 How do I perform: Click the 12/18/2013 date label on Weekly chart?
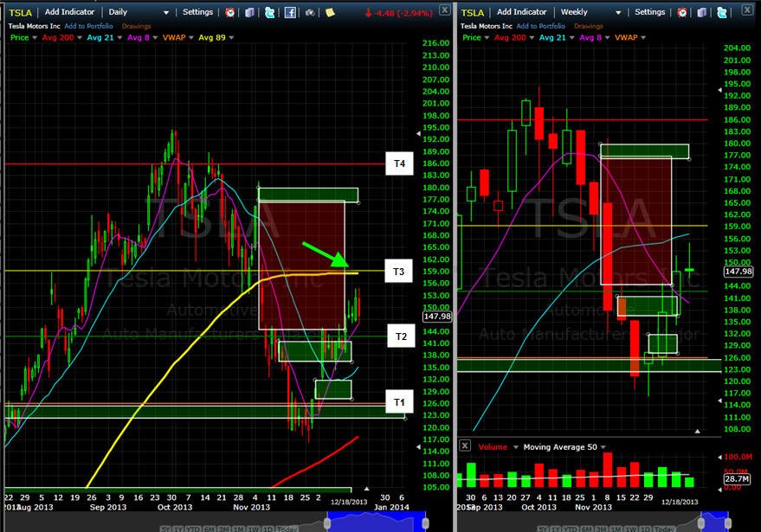[680, 502]
